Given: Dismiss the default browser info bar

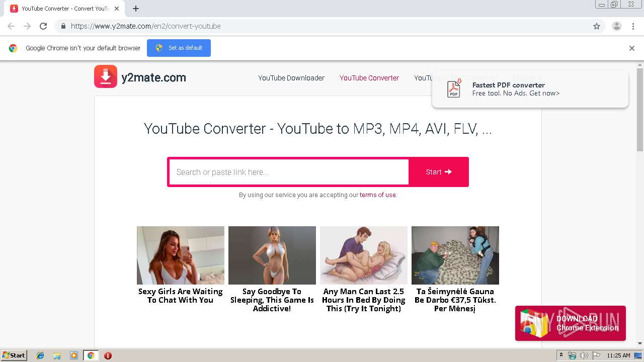Looking at the screenshot, I should pyautogui.click(x=632, y=48).
